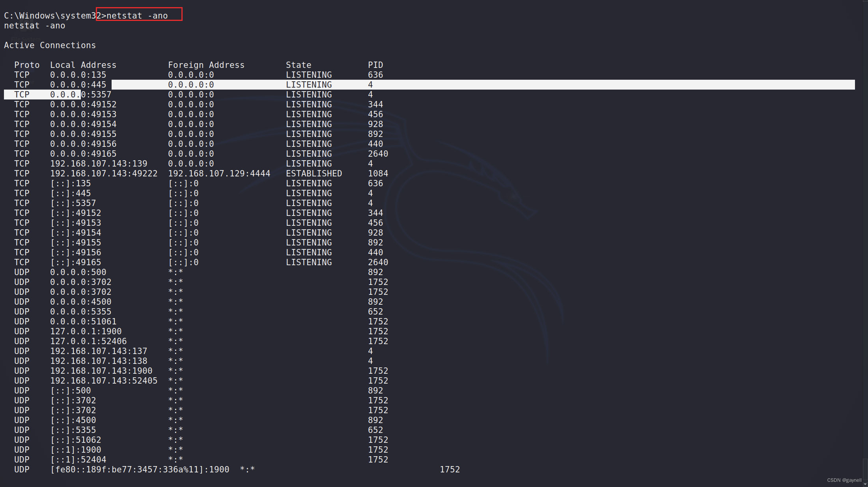
Task: Click the 'Local Address' column header
Action: coord(83,65)
